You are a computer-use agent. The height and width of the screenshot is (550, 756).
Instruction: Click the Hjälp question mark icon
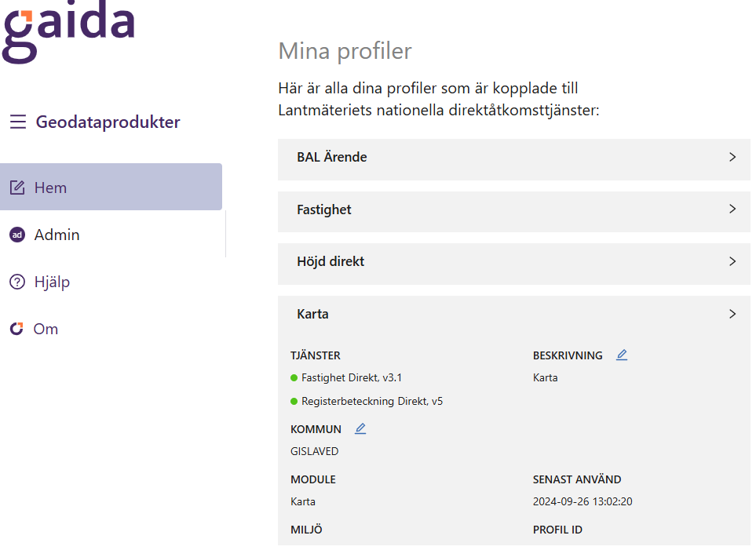(16, 282)
